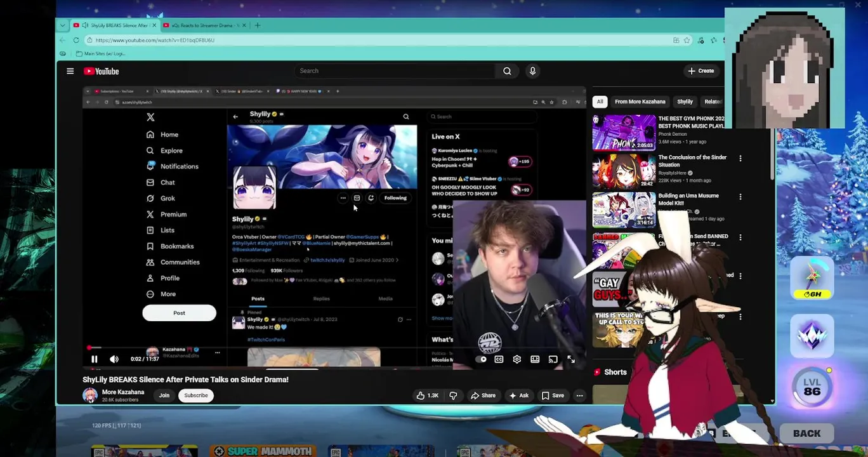The width and height of the screenshot is (868, 457).
Task: Open the Create menu
Action: (x=701, y=71)
